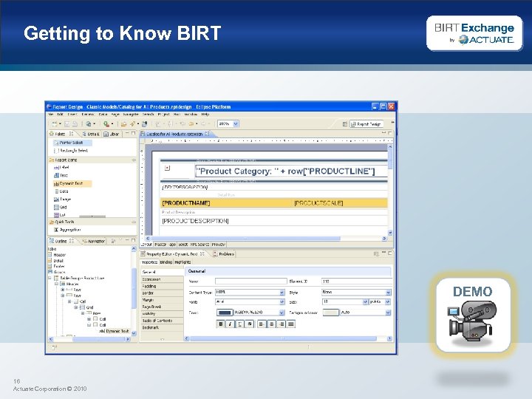Open the XML Source editor tab
This screenshot has width=532, height=399.
[199, 245]
